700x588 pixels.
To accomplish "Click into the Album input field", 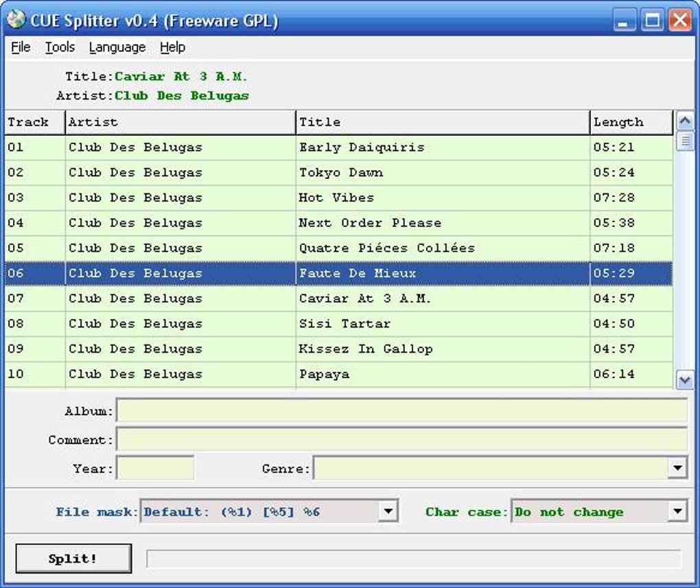I will pos(401,410).
